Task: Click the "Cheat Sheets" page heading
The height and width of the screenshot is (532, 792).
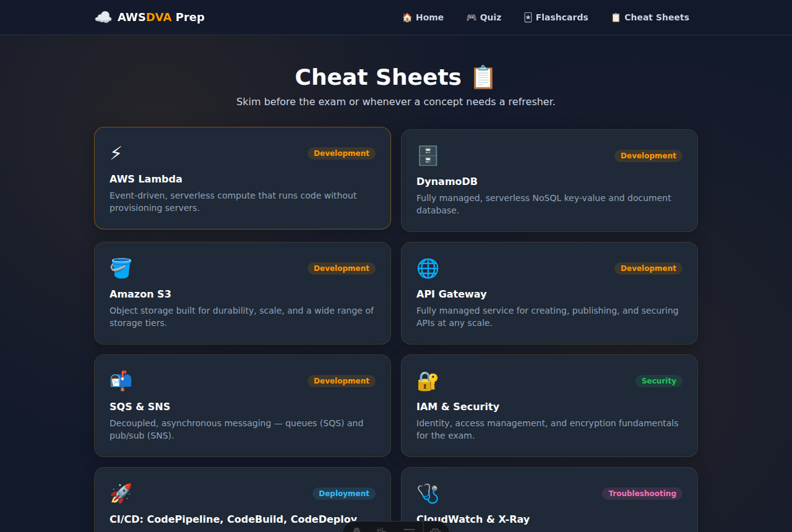Action: tap(396, 77)
